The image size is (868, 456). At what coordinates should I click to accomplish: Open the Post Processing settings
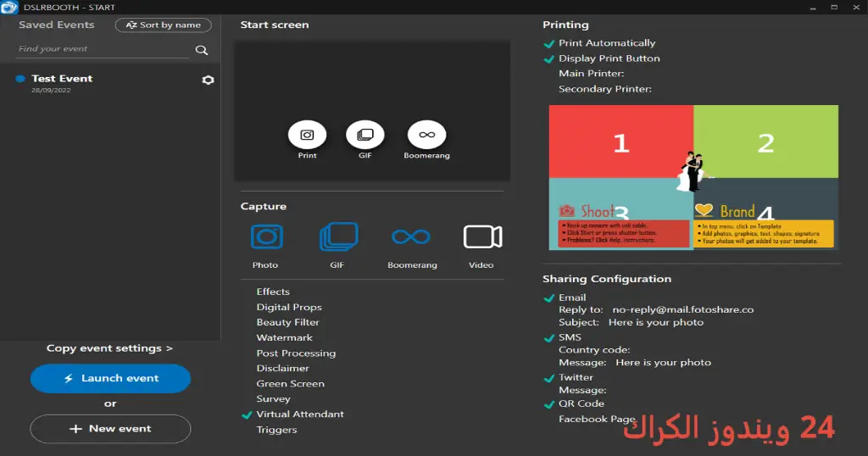(296, 353)
